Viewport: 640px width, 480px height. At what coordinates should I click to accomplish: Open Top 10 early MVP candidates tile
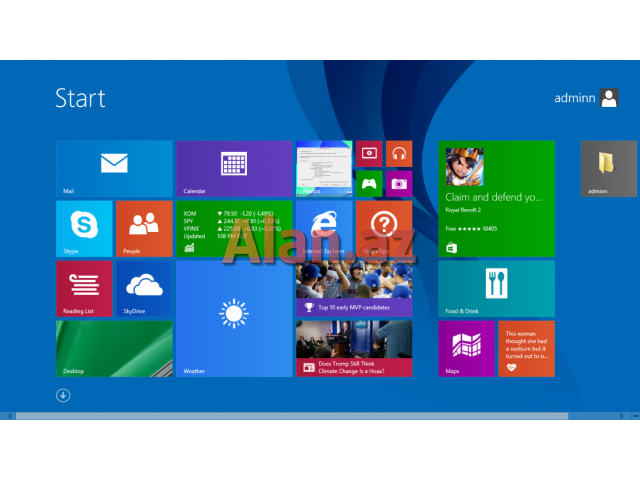[x=354, y=289]
